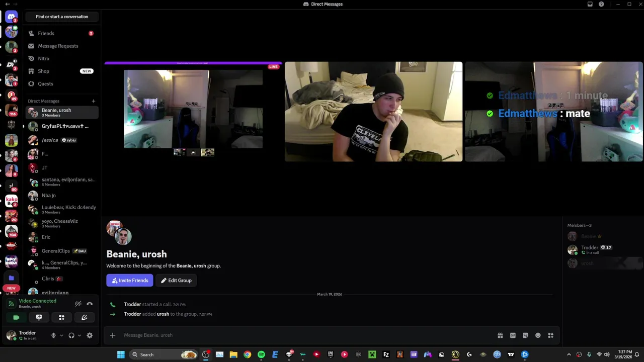
Task: Open Eric direct message
Action: point(62,237)
